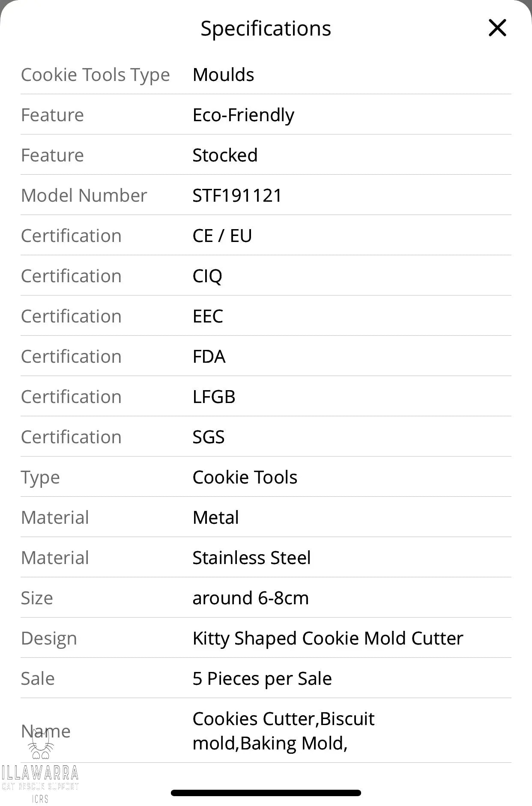Click the Cookies Cutter, Biscuit mold name text
532x806 pixels.
tap(283, 731)
